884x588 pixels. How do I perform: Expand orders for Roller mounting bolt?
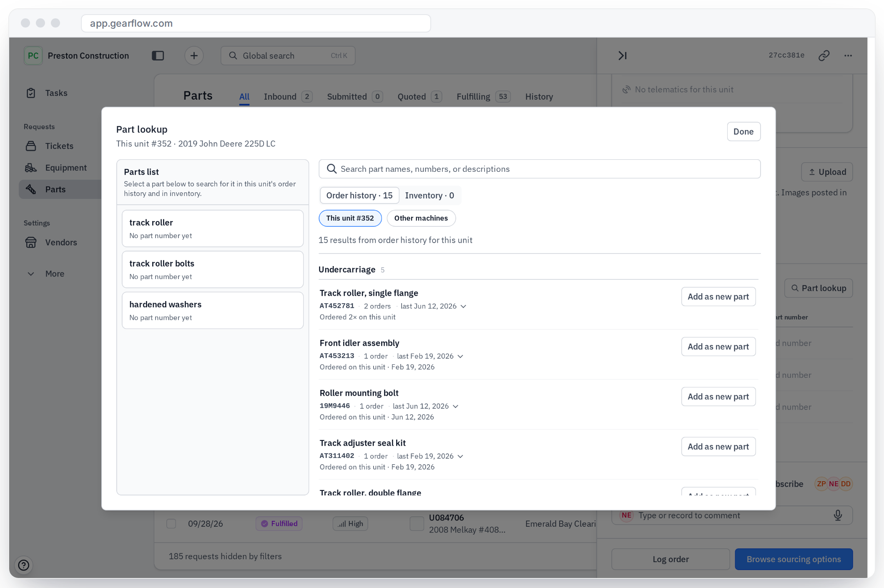click(456, 406)
